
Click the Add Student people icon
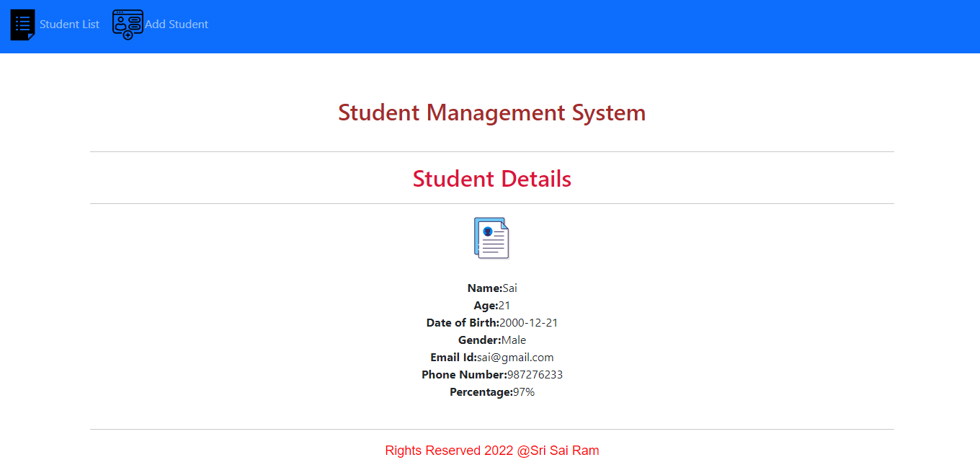point(127,24)
